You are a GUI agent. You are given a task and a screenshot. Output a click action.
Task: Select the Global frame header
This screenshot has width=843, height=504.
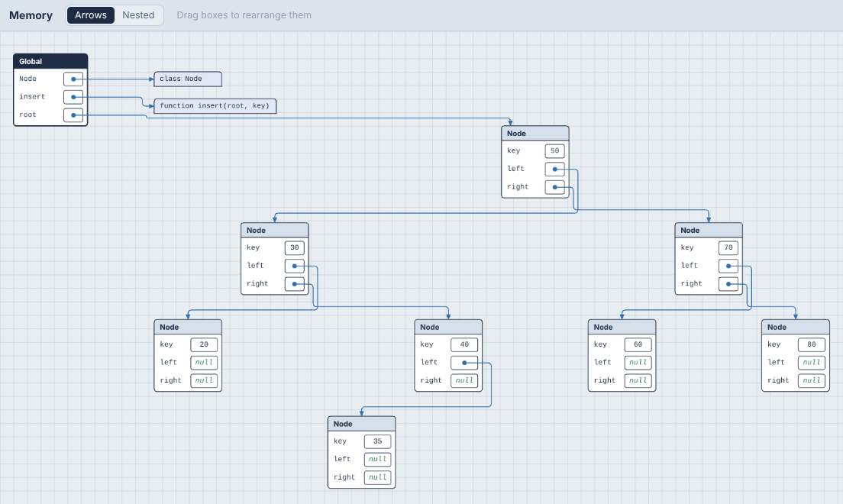50,61
